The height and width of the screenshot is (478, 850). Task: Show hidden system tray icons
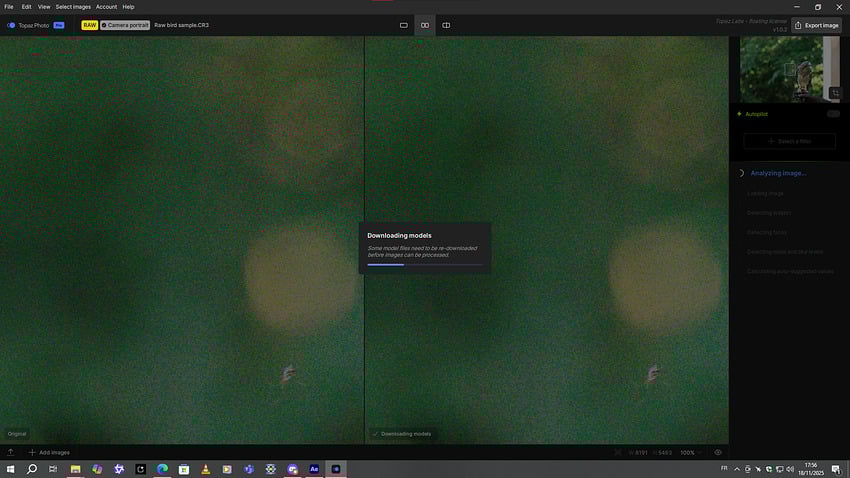pyautogui.click(x=737, y=468)
